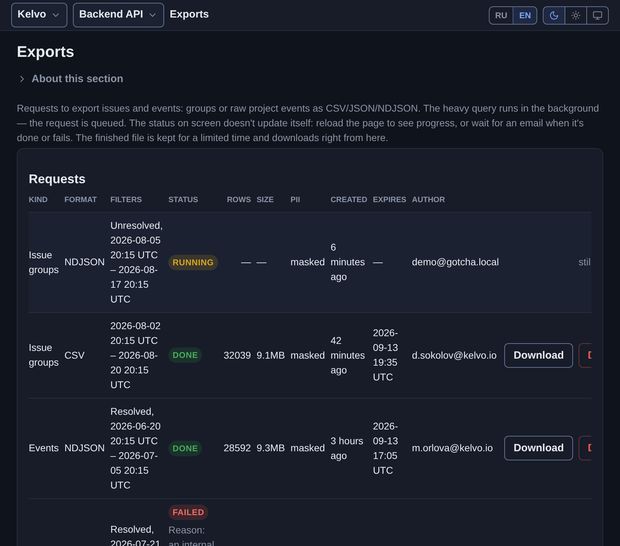Click the 3 hours ago created time
Screen dimensions: 620x546
pyautogui.click(x=347, y=448)
